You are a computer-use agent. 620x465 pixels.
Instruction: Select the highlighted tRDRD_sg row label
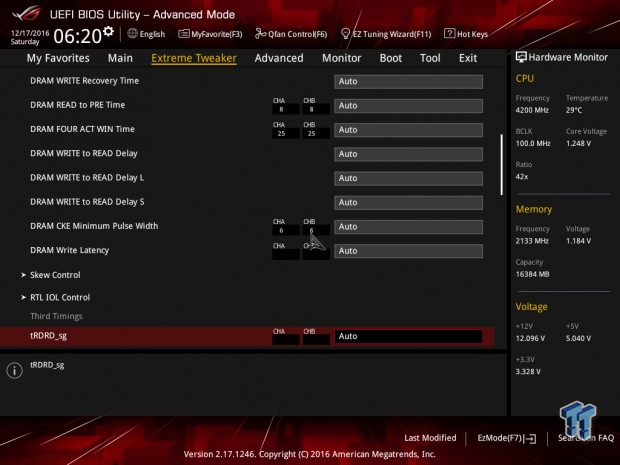click(x=49, y=336)
